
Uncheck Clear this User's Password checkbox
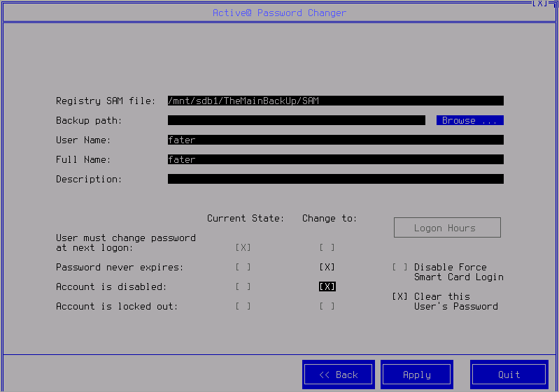click(x=399, y=296)
